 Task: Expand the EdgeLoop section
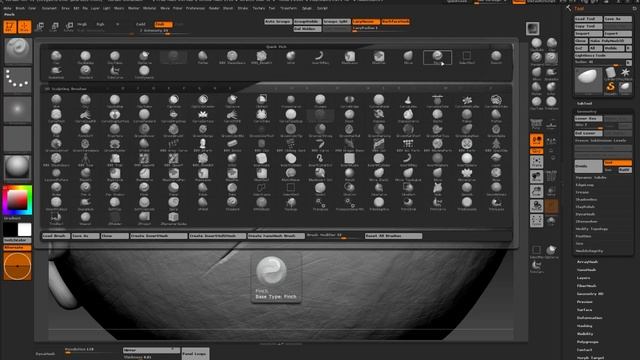pyautogui.click(x=584, y=185)
